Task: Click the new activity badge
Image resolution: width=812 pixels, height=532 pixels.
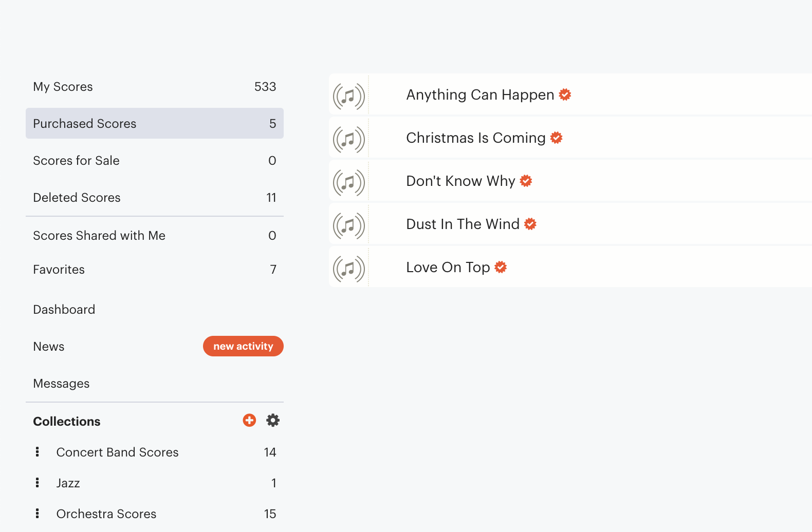Action: (243, 346)
